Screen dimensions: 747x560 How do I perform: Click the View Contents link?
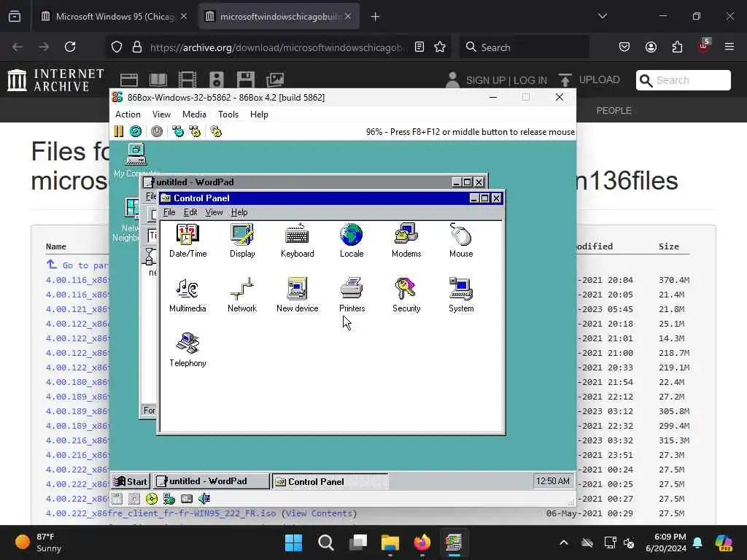320,513
